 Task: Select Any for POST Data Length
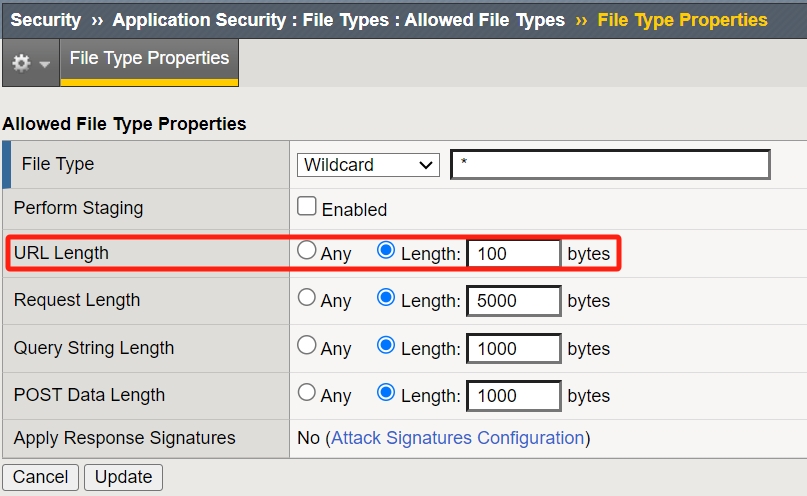click(308, 393)
